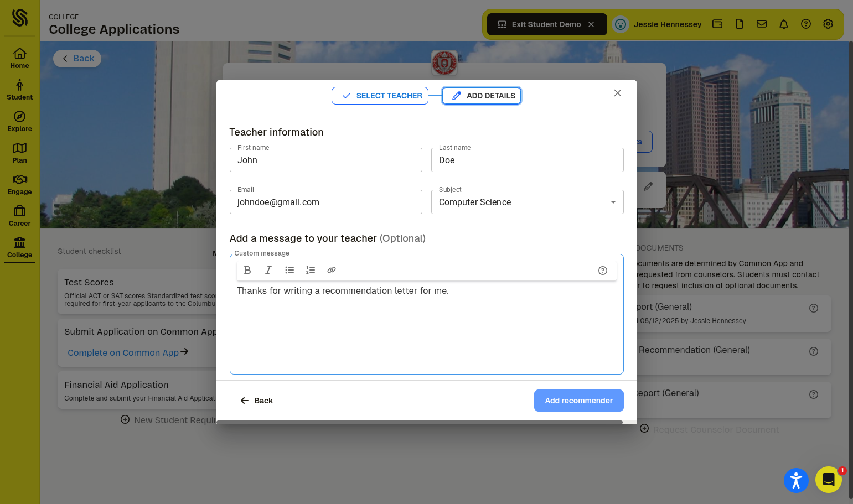The height and width of the screenshot is (504, 853).
Task: Toggle italic formatting in custom message
Action: 268,270
